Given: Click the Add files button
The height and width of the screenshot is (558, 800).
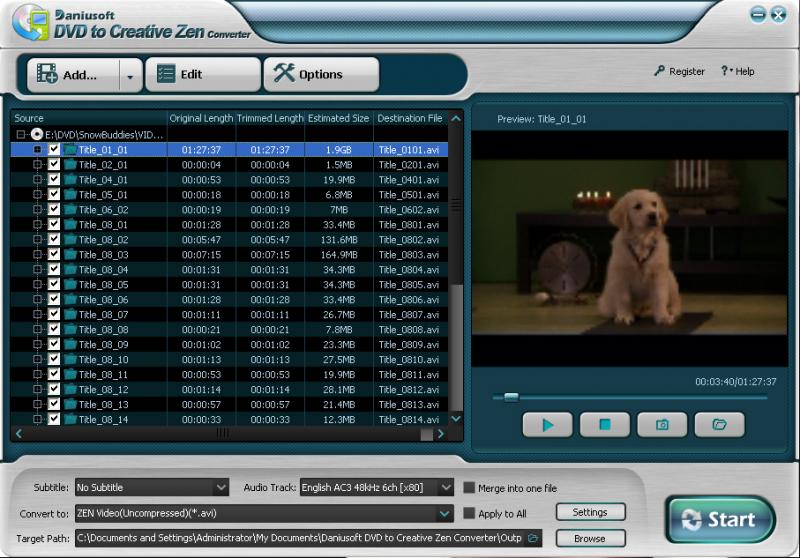Looking at the screenshot, I should click(70, 74).
